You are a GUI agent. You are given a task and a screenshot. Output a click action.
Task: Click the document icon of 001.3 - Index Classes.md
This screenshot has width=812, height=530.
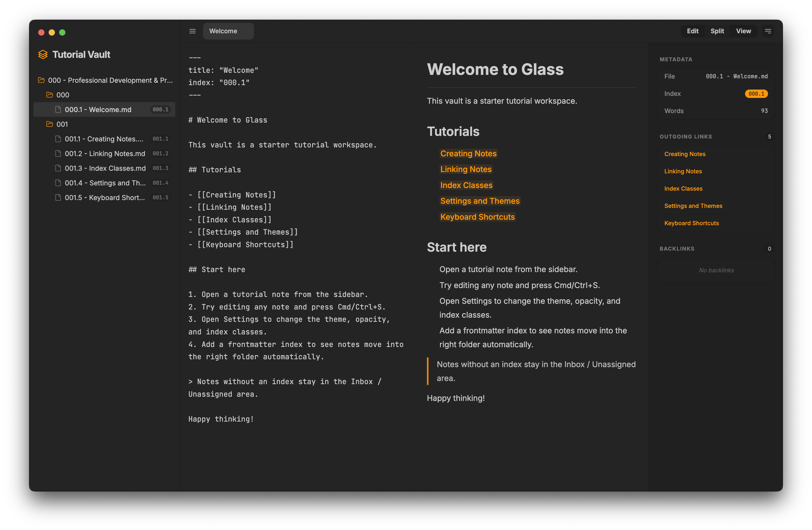click(58, 168)
